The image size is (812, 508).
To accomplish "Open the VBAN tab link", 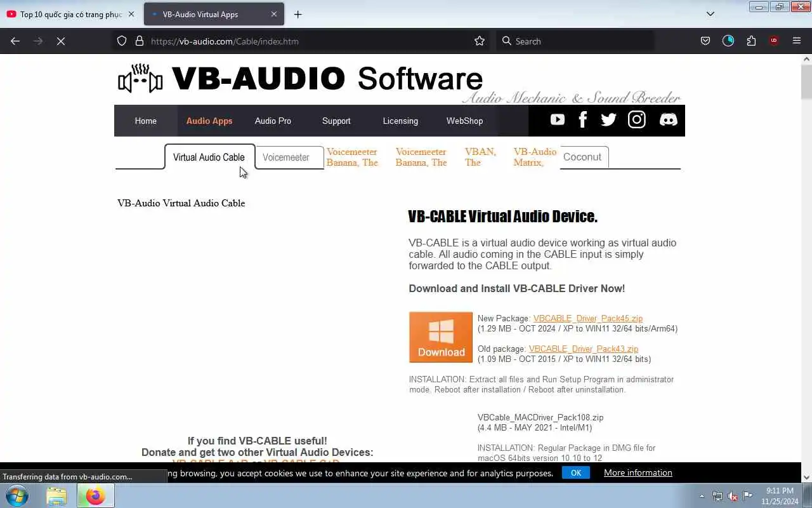I will tap(480, 157).
